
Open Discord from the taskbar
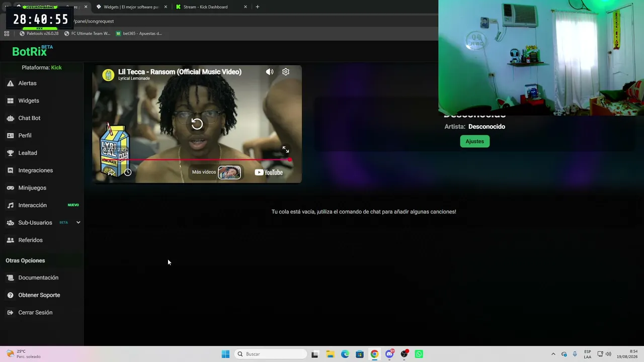[x=389, y=354]
